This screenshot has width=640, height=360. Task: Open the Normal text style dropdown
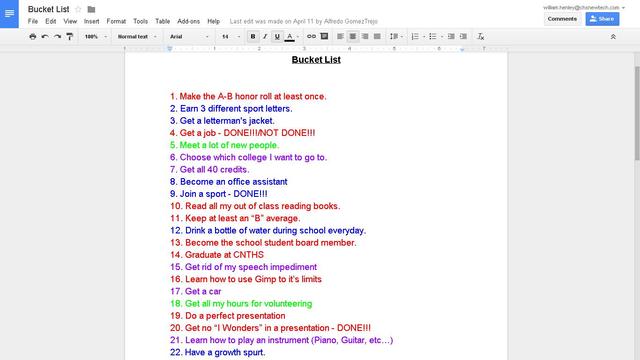click(137, 37)
